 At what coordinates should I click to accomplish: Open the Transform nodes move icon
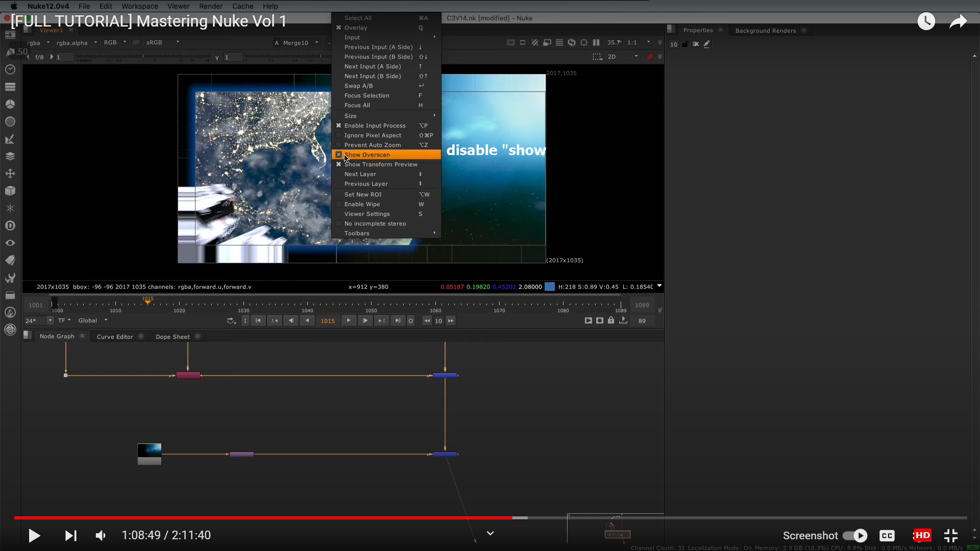pos(10,173)
